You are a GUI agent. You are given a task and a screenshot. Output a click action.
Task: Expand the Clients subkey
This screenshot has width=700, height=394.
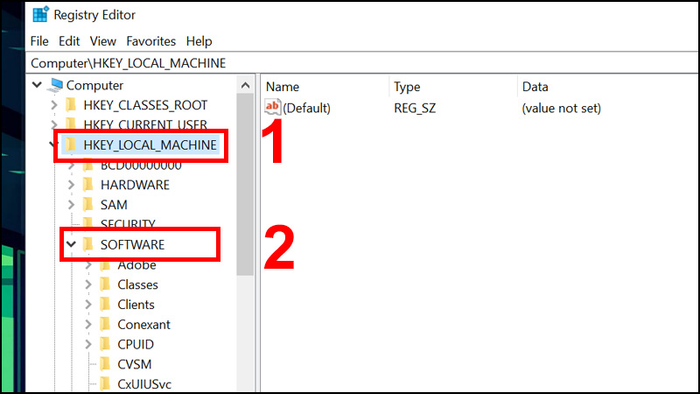tap(88, 304)
